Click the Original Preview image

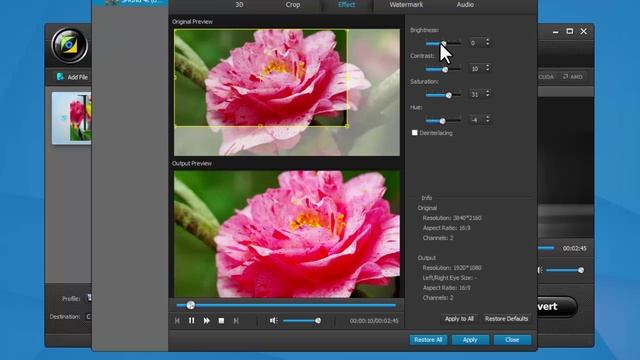pyautogui.click(x=287, y=92)
